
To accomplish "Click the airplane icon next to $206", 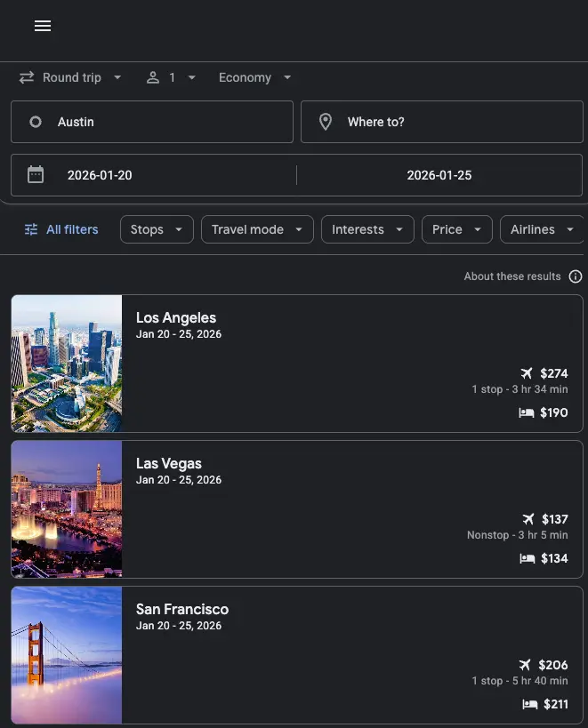I will 525,665.
